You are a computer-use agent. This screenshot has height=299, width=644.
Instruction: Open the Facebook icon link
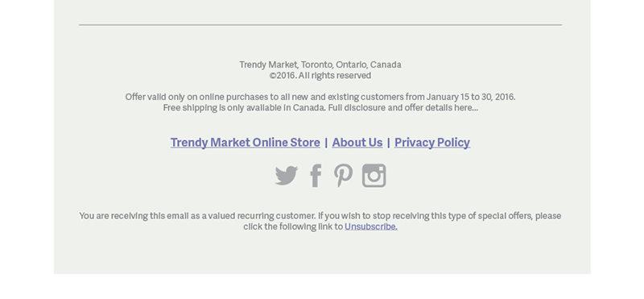[316, 176]
